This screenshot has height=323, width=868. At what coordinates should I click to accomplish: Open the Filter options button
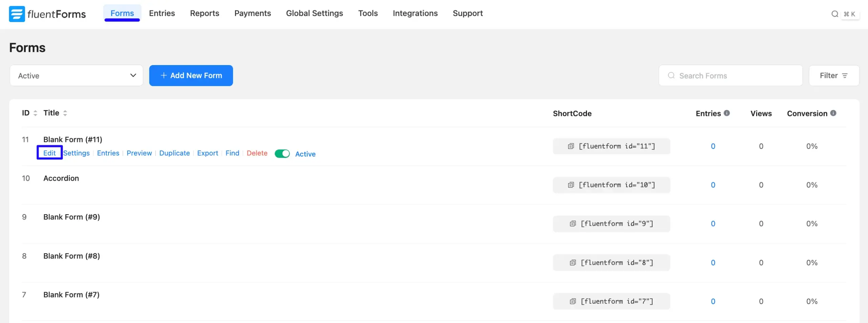point(833,76)
